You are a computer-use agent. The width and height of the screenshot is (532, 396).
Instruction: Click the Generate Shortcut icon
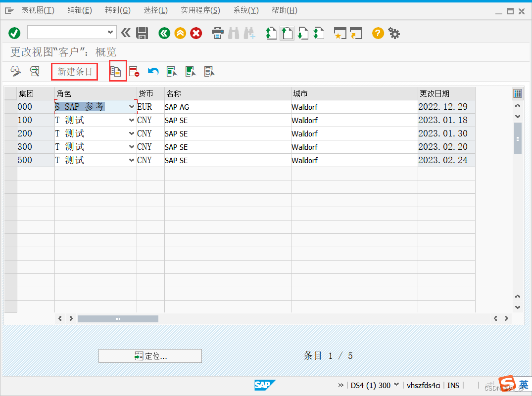[x=356, y=33]
